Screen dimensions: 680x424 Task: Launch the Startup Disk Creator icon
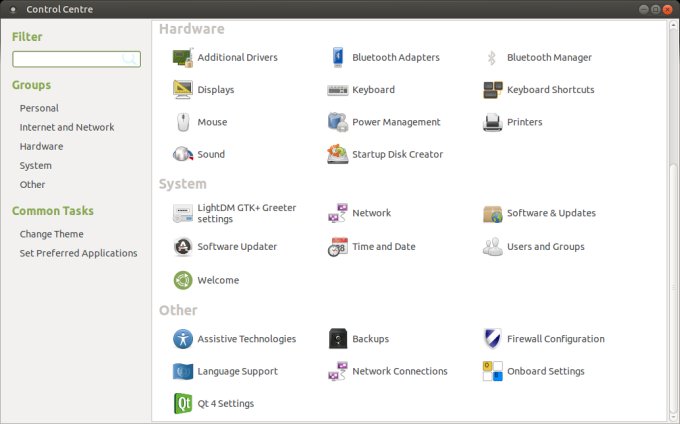[x=337, y=154]
